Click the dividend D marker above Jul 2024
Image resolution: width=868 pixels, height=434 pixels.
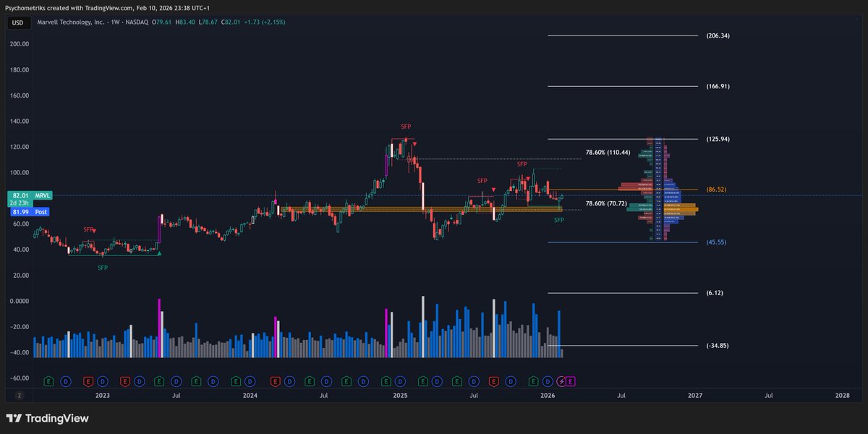pyautogui.click(x=327, y=381)
